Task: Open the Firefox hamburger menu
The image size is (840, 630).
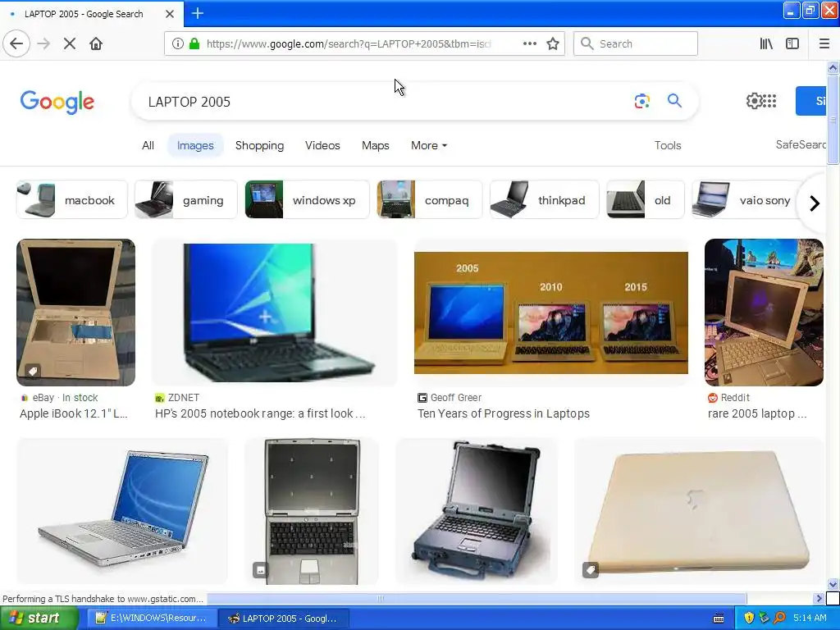Action: click(824, 43)
